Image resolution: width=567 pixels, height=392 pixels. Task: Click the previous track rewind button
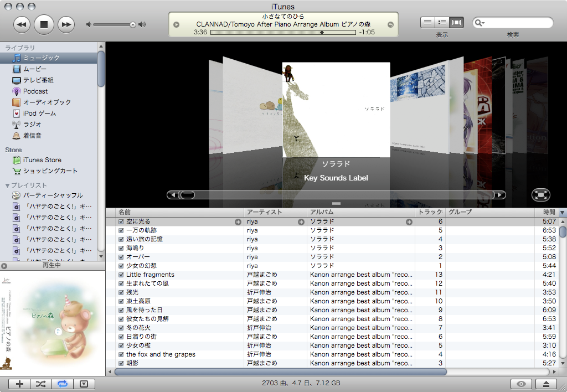22,24
